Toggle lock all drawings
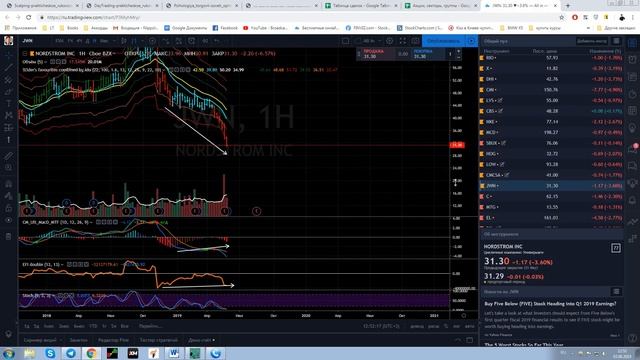 point(9,208)
